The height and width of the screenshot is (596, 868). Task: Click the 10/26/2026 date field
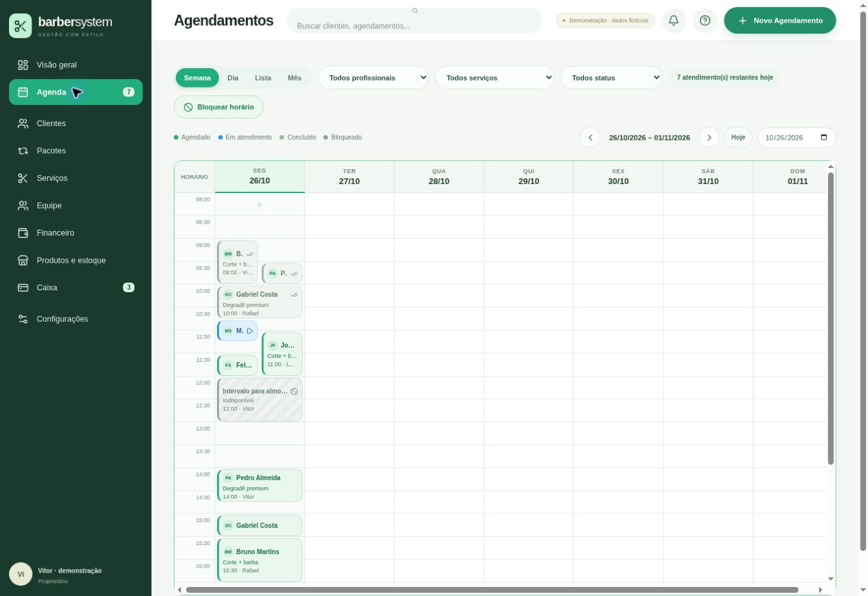[797, 138]
